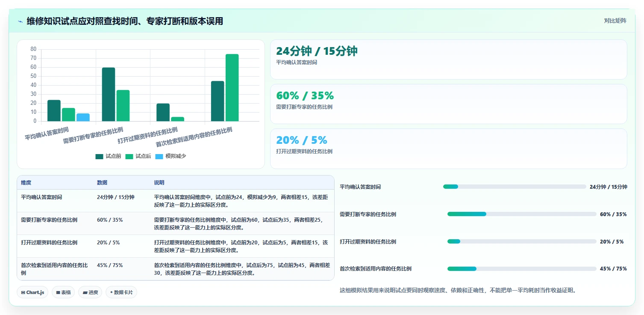The width and height of the screenshot is (644, 315).
Task: Select the 进度 chip
Action: (90, 292)
